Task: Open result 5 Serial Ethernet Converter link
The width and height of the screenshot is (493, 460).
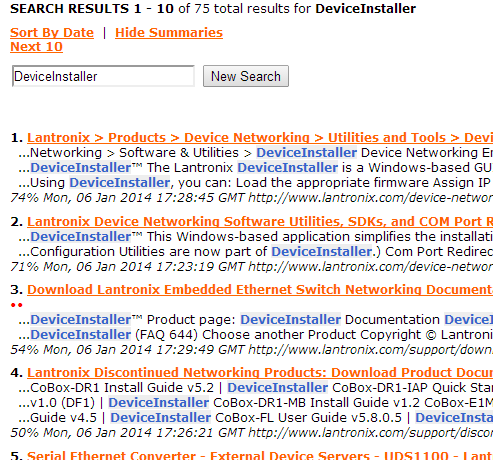Action: click(x=260, y=455)
